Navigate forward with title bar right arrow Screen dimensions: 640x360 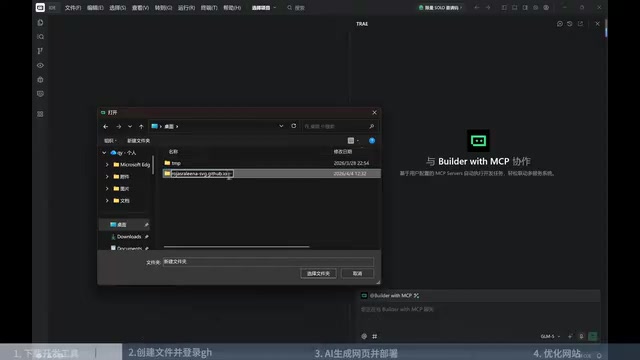488,7
